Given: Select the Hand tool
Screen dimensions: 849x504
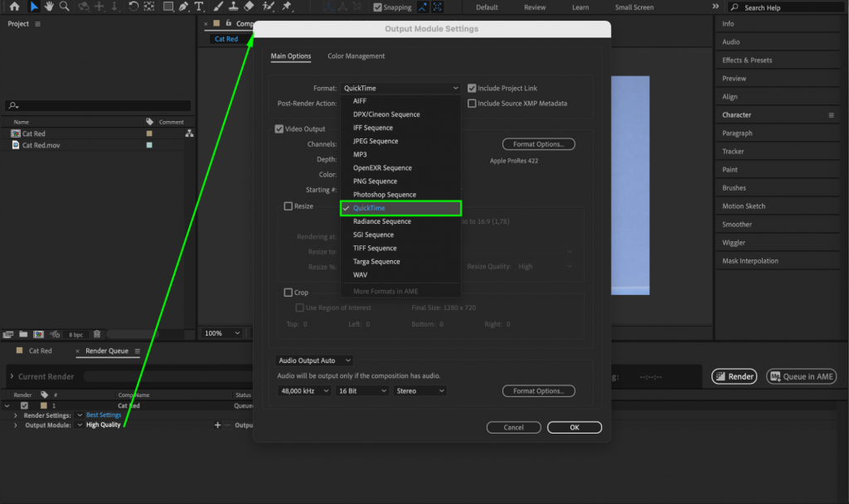Looking at the screenshot, I should coord(48,7).
